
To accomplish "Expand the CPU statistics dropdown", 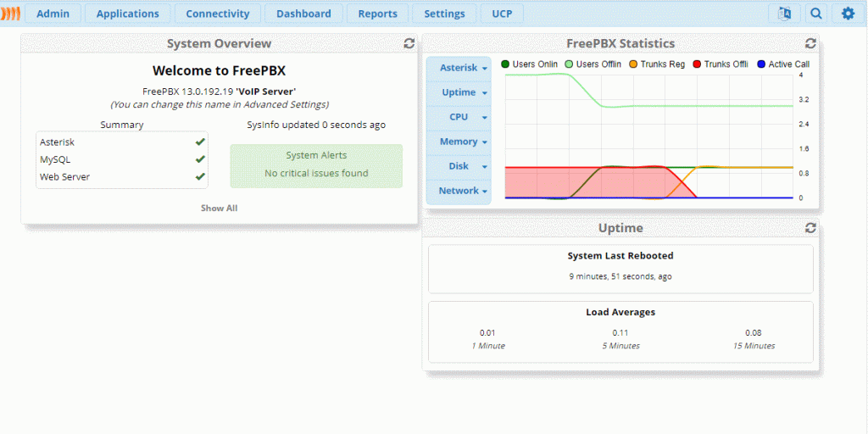I will point(459,117).
